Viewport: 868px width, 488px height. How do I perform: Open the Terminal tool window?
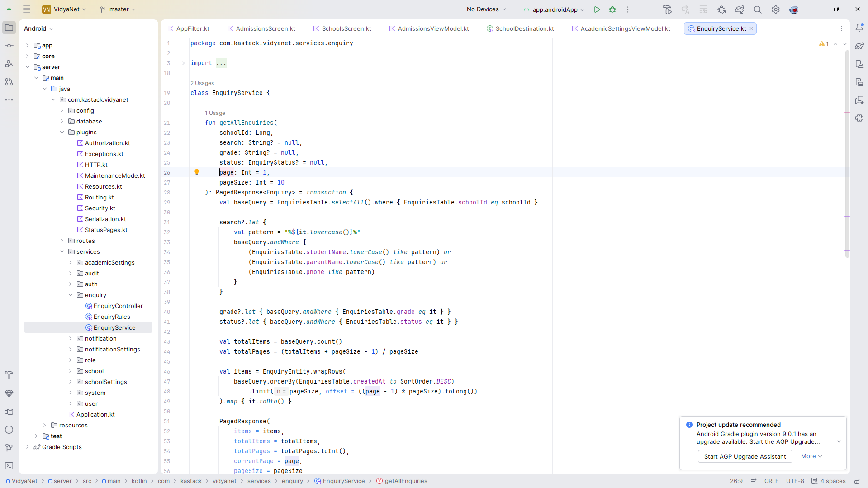9,466
